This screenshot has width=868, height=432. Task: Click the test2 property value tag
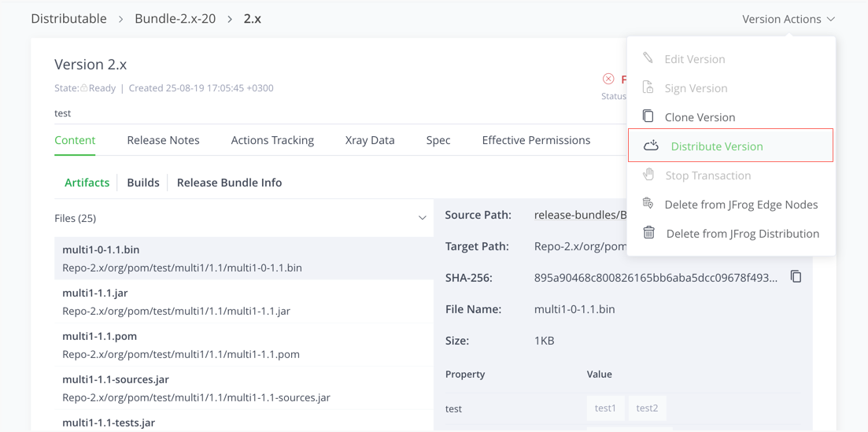point(647,408)
